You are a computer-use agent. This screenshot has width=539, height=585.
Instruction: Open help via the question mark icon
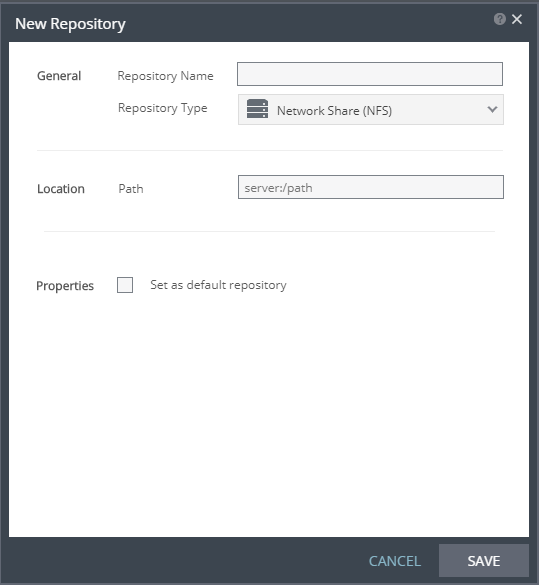[499, 19]
